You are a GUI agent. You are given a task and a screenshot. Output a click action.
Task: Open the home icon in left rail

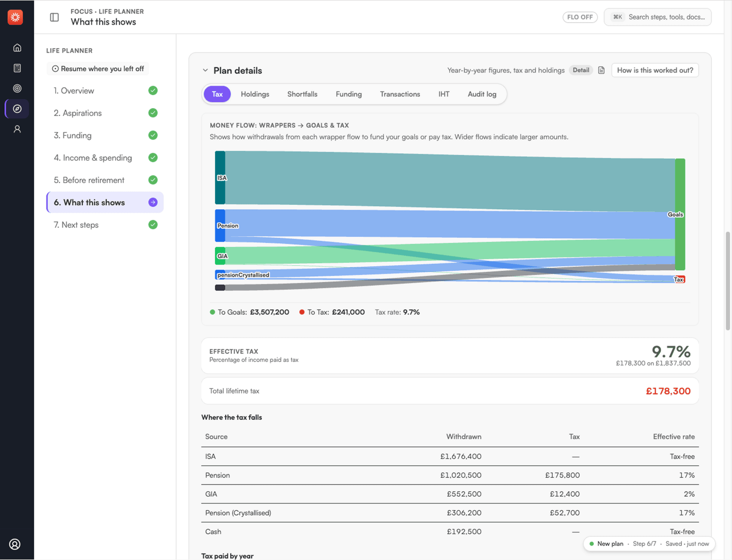[x=17, y=48]
